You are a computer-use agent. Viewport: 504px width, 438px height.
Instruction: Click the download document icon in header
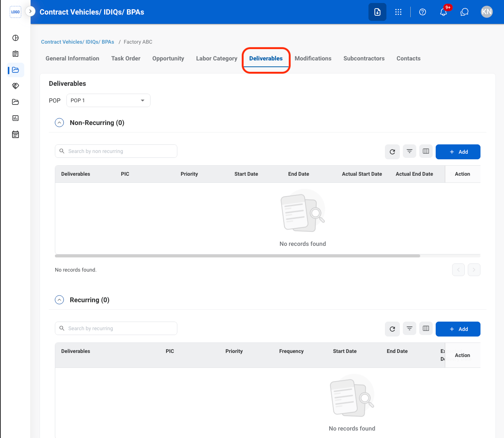377,12
